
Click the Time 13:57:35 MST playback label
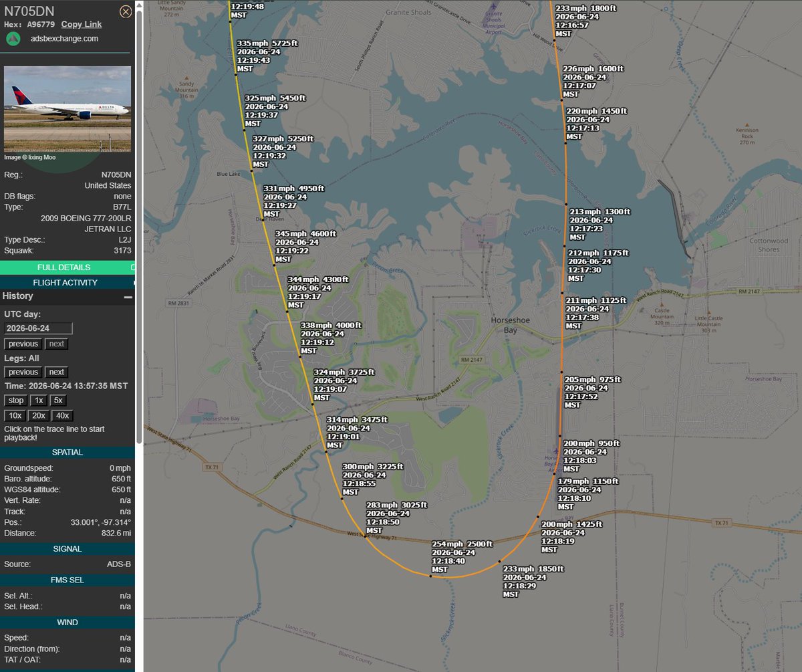coord(66,386)
